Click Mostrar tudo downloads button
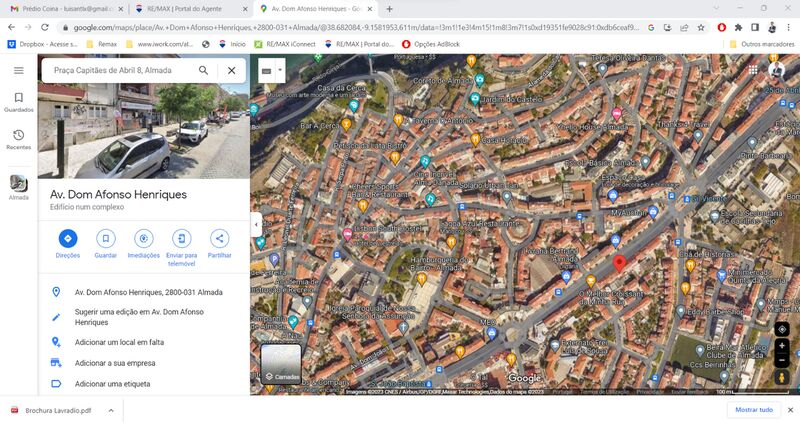Viewport: 800px width, 425px height. tap(754, 410)
